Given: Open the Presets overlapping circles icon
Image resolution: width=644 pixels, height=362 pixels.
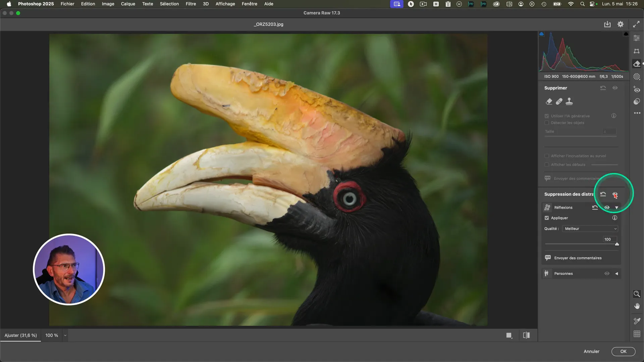Looking at the screenshot, I should 637,102.
